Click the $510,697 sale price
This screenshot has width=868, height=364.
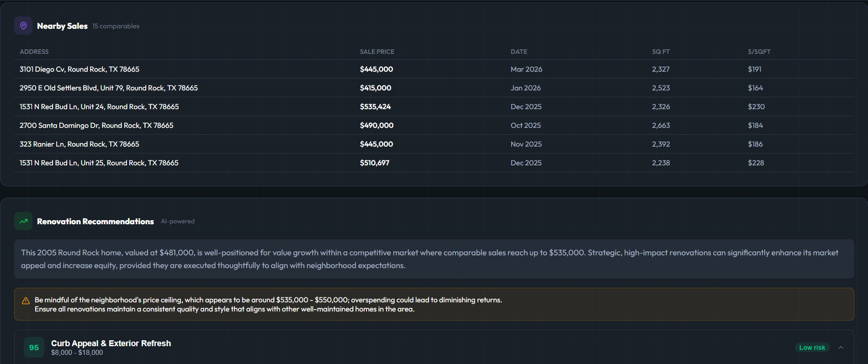[375, 163]
